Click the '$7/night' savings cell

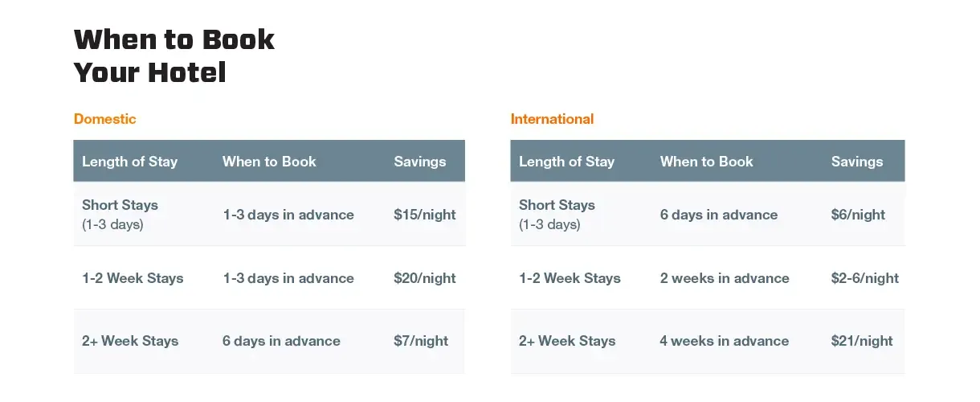click(421, 341)
